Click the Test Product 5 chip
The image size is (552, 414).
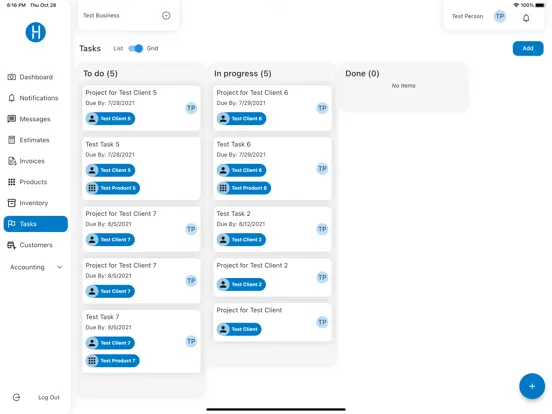pyautogui.click(x=113, y=188)
